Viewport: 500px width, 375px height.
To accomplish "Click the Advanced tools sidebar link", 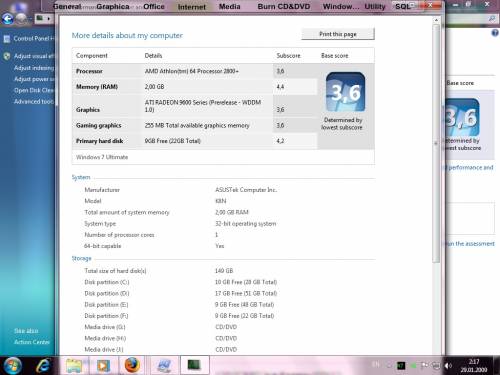I will 34,101.
